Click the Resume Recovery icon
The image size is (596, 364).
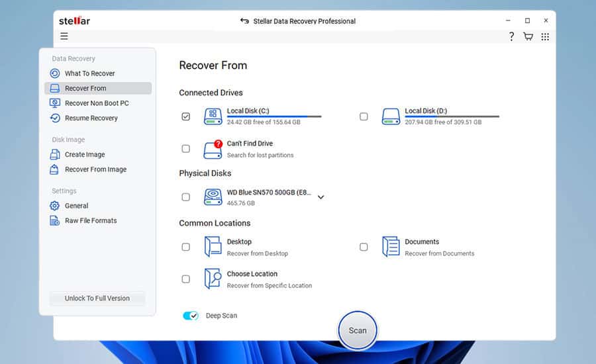coord(55,118)
